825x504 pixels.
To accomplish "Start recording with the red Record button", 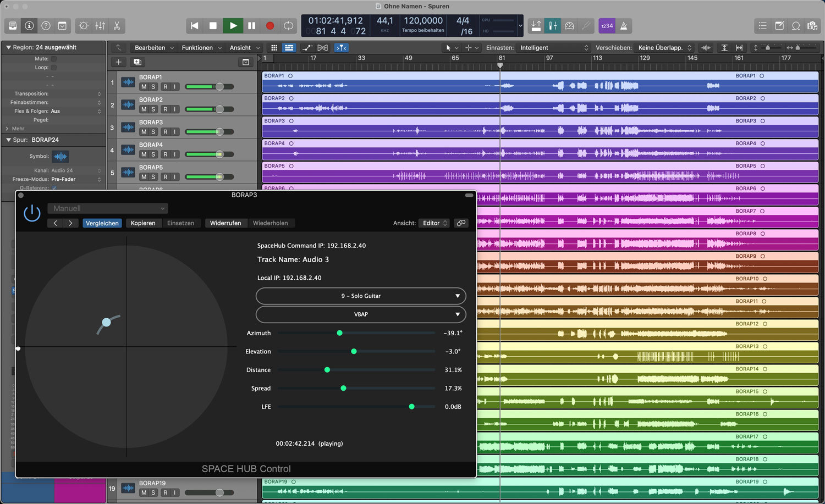I will [x=270, y=26].
